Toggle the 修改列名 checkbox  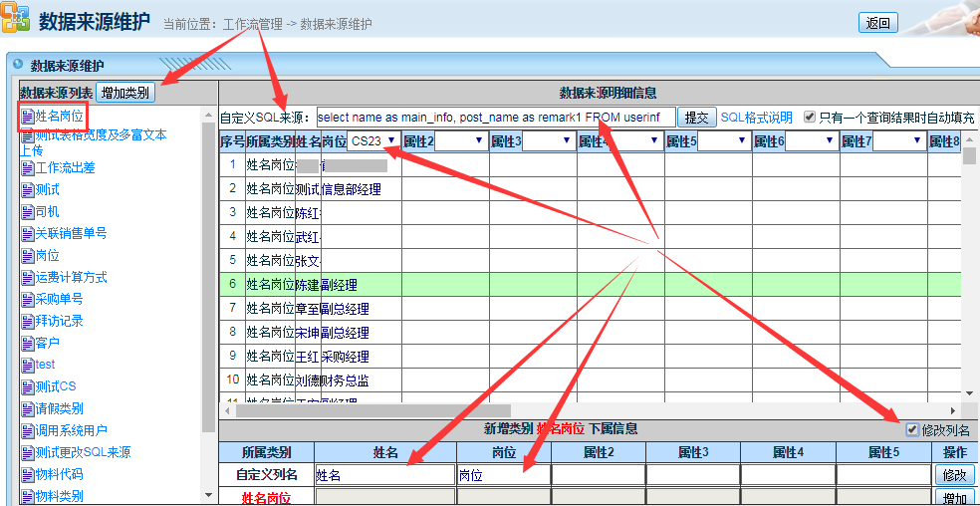pos(912,430)
